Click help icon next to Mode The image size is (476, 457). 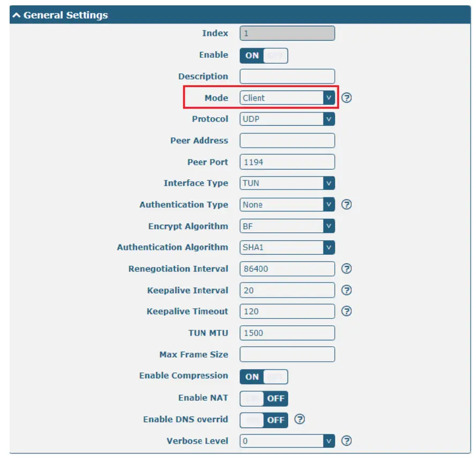346,98
